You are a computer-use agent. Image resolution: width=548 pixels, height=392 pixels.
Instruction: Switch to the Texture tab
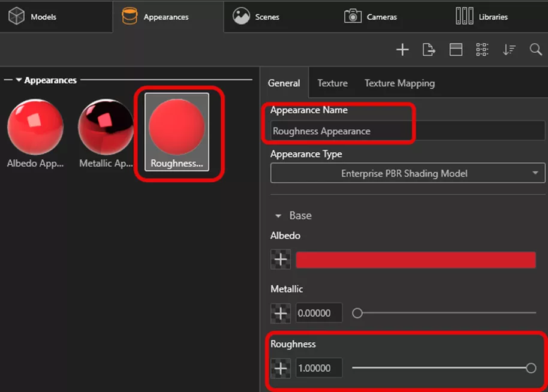(x=332, y=83)
